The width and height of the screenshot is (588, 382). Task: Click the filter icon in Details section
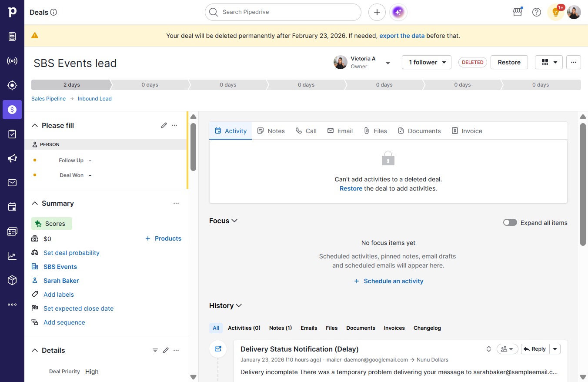click(x=155, y=350)
